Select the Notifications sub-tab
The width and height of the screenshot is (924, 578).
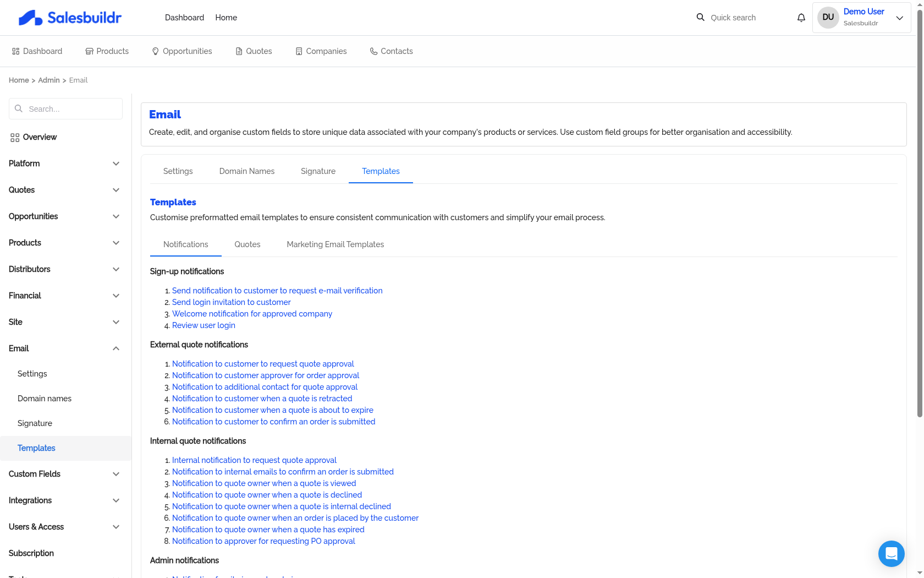(186, 244)
